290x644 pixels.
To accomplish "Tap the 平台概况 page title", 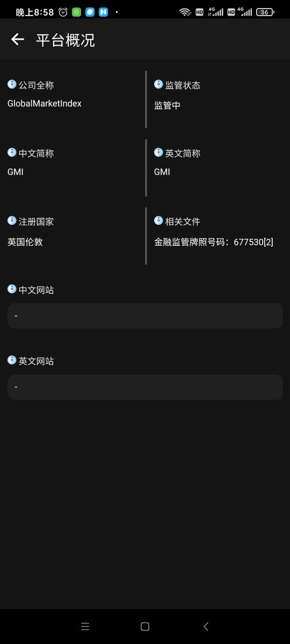I will pos(66,40).
